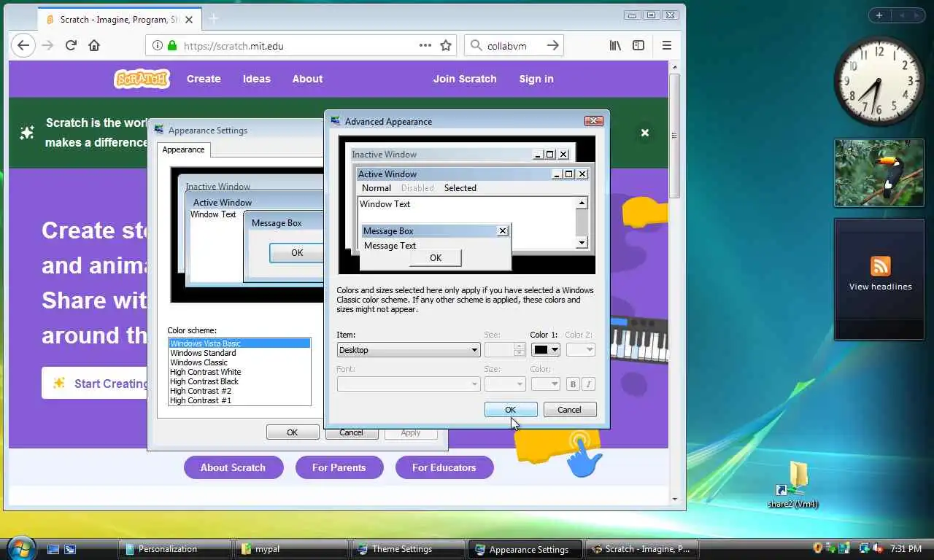Click the Item Size spinner field
This screenshot has width=934, height=560.
click(505, 350)
